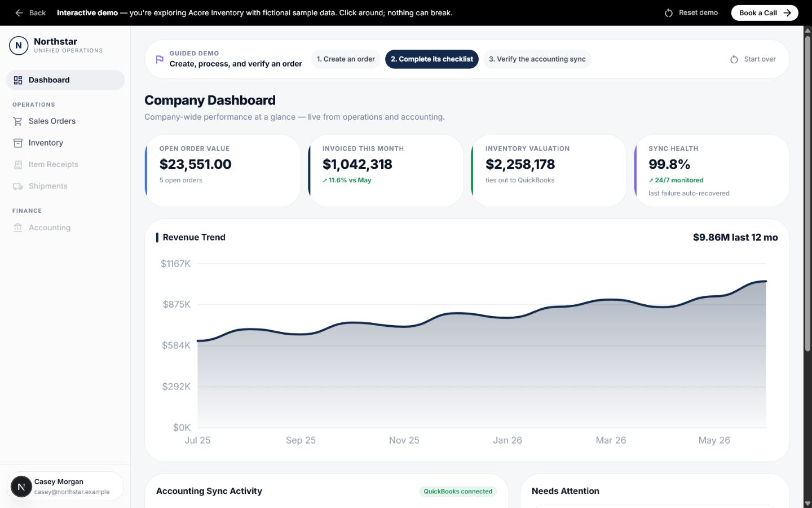812x508 pixels.
Task: Click the Northstar logo circle
Action: [x=19, y=45]
